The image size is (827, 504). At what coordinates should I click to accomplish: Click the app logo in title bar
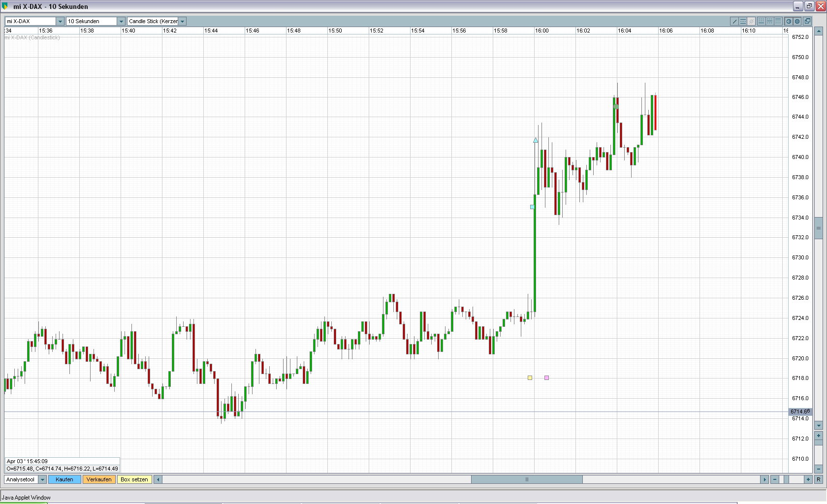pos(5,6)
